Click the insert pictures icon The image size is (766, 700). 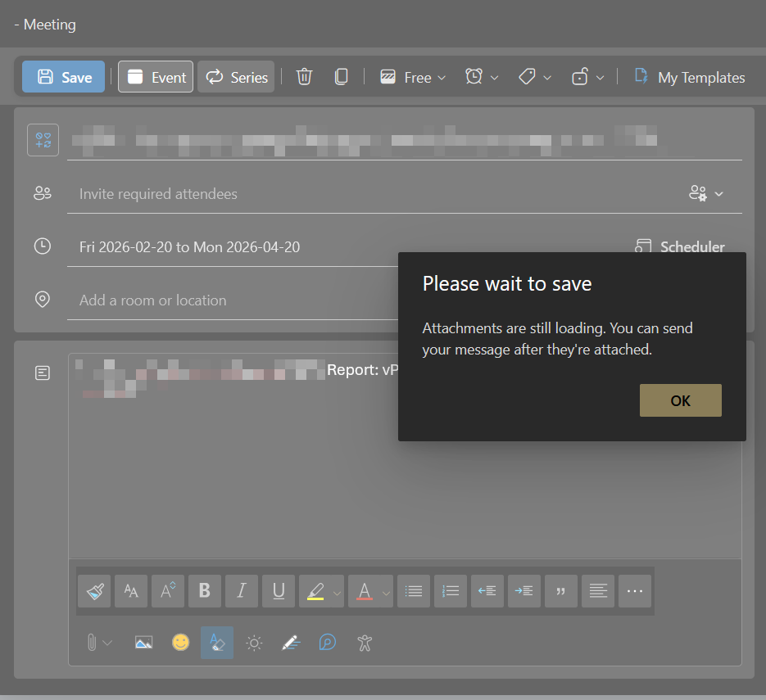click(143, 643)
